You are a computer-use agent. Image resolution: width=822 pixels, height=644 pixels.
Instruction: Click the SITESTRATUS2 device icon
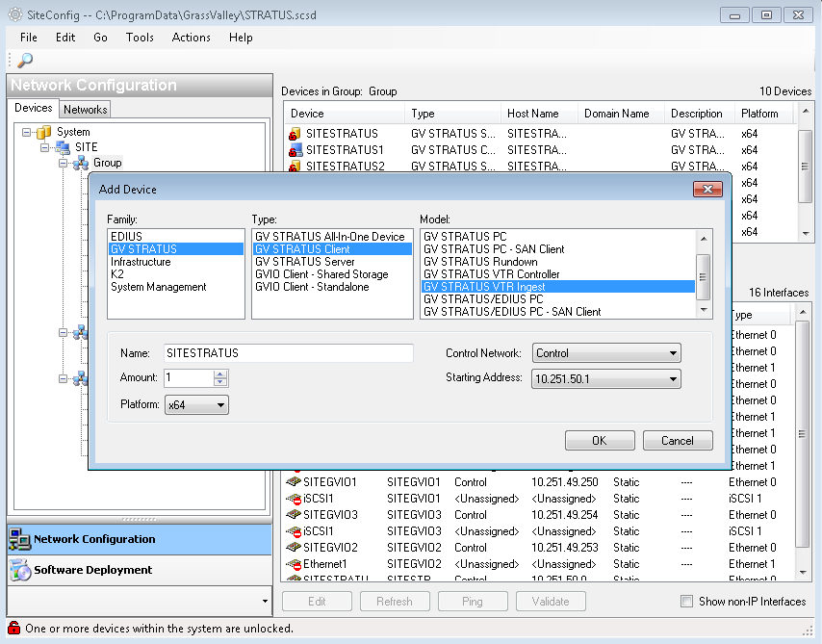point(295,167)
